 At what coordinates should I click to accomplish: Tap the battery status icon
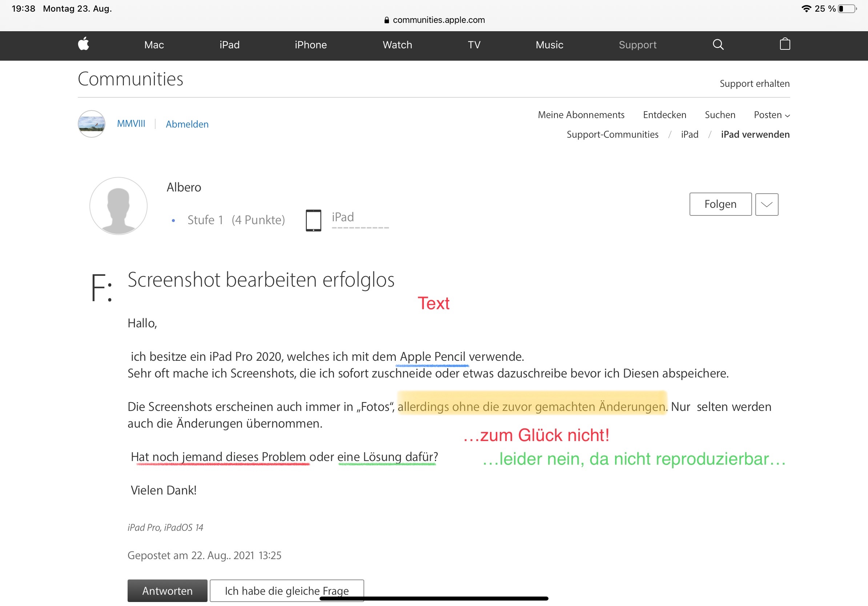(x=847, y=9)
